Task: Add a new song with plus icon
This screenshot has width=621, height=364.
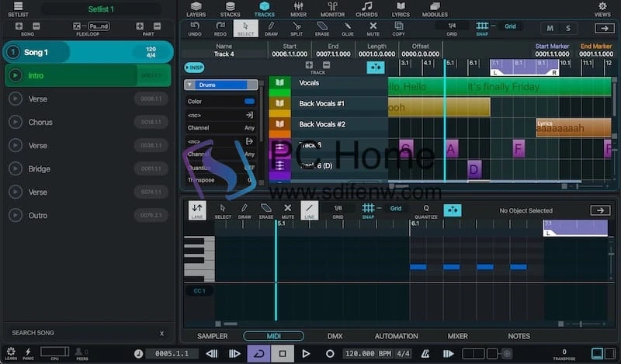Action: (x=19, y=26)
